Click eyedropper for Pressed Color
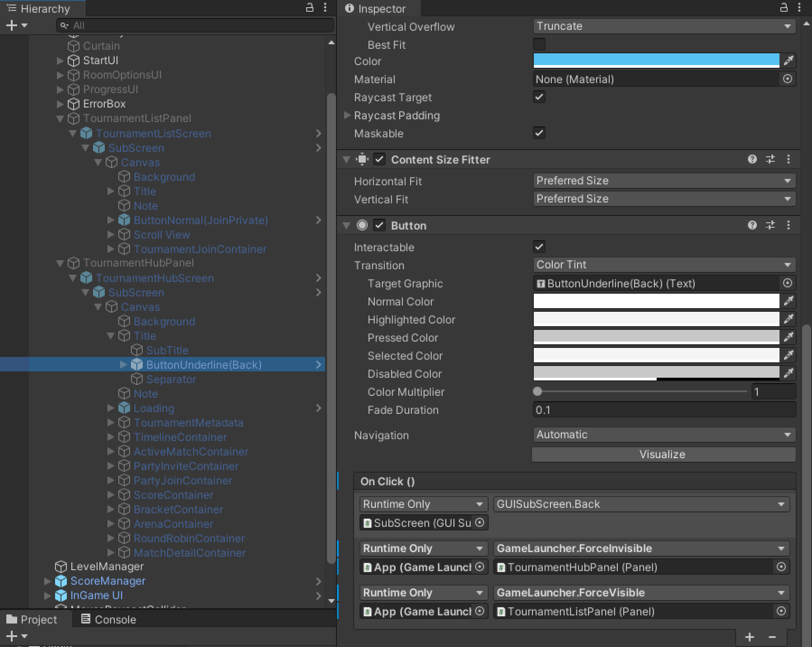Viewport: 812px width, 647px height. (x=789, y=337)
